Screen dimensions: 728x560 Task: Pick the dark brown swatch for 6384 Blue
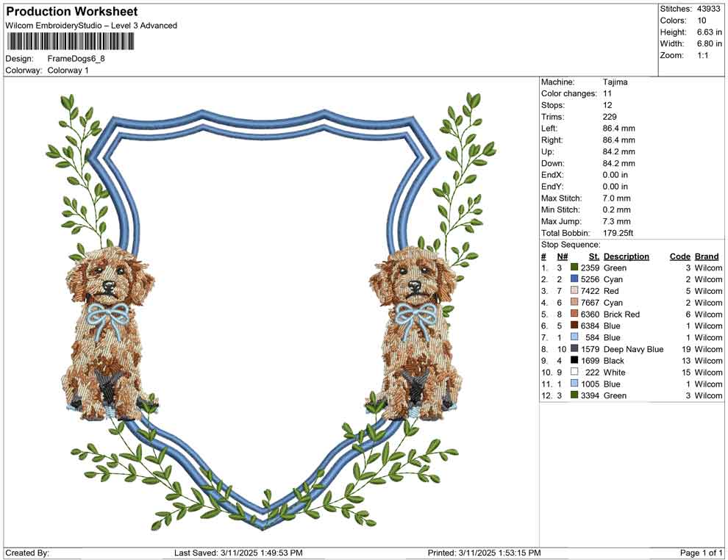(x=574, y=326)
